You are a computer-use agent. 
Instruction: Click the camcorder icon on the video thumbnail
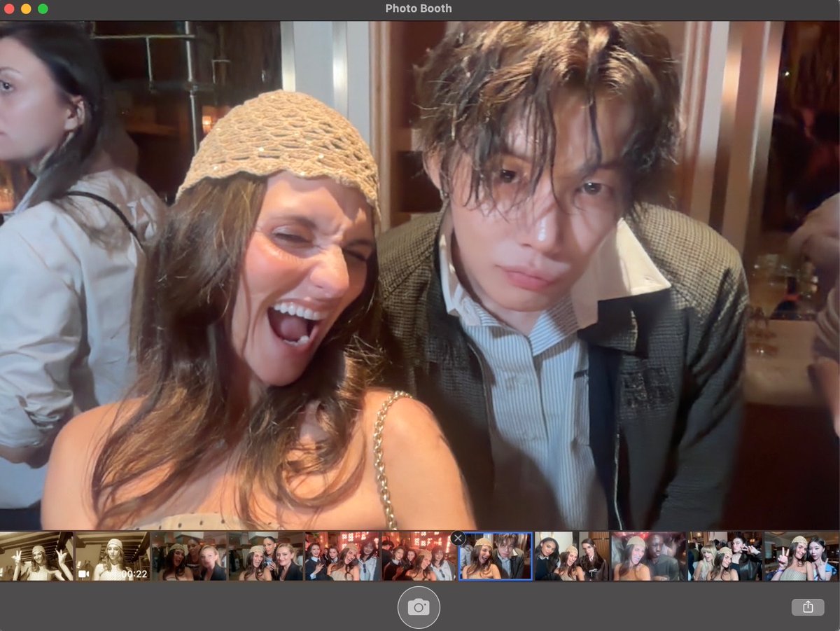click(83, 574)
